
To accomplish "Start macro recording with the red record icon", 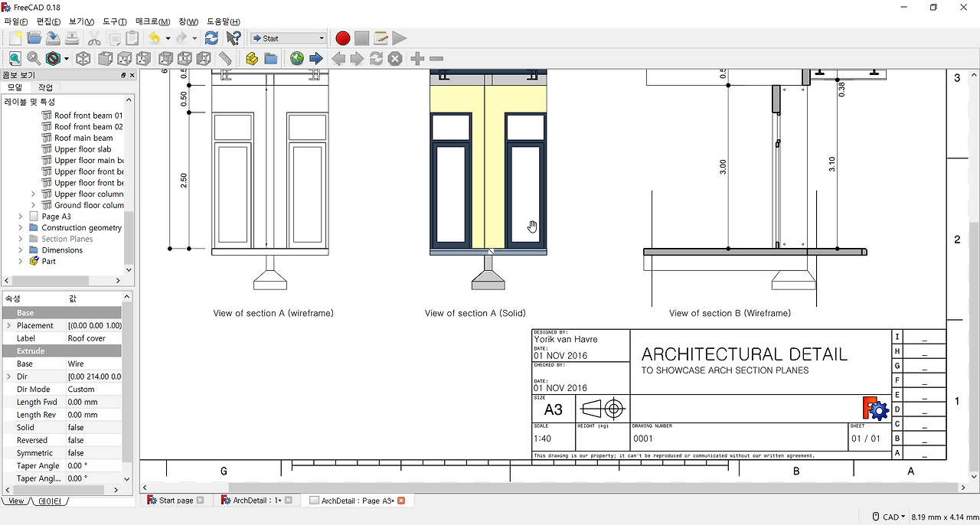I will tap(342, 37).
